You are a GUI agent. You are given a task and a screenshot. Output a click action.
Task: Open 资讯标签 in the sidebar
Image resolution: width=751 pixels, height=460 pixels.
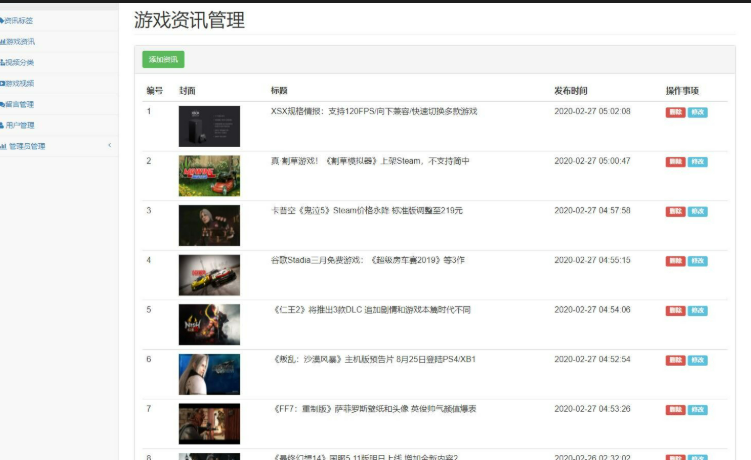[17, 21]
